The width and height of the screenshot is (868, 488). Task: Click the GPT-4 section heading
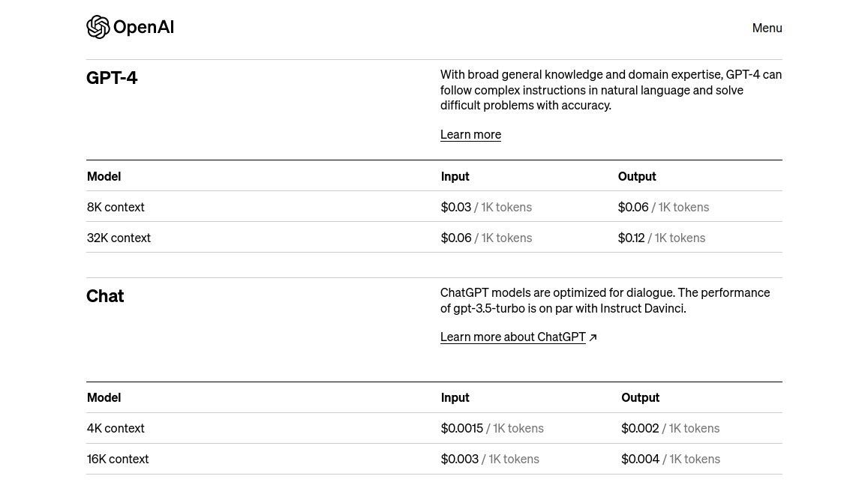(112, 78)
